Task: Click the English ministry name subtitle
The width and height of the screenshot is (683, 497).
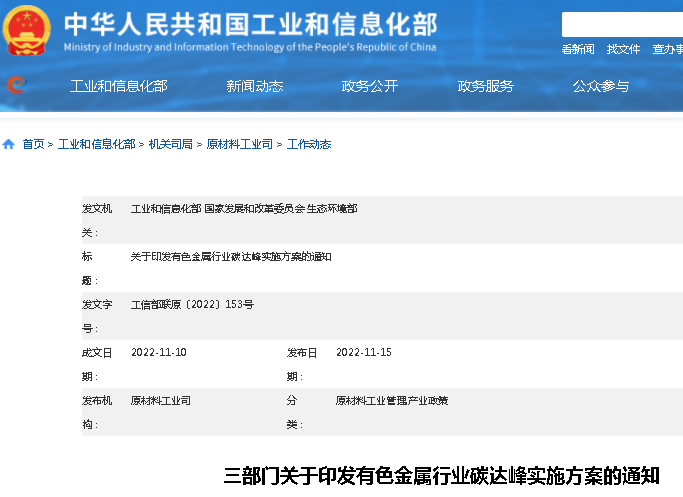Action: click(250, 47)
